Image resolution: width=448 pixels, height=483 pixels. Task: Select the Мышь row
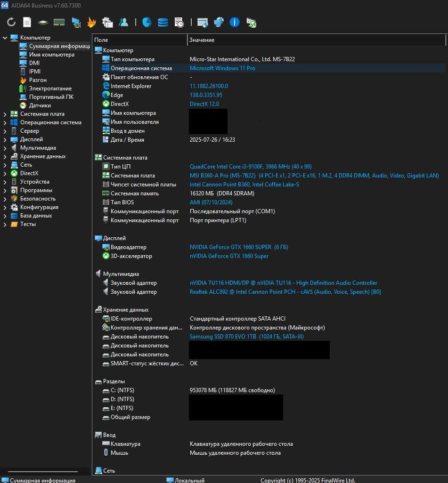tap(270, 453)
